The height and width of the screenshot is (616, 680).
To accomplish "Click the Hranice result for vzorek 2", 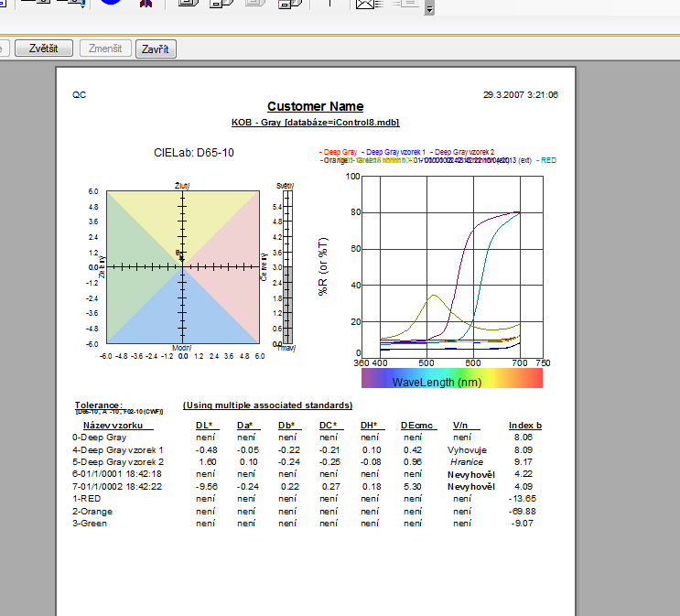I will (x=467, y=462).
